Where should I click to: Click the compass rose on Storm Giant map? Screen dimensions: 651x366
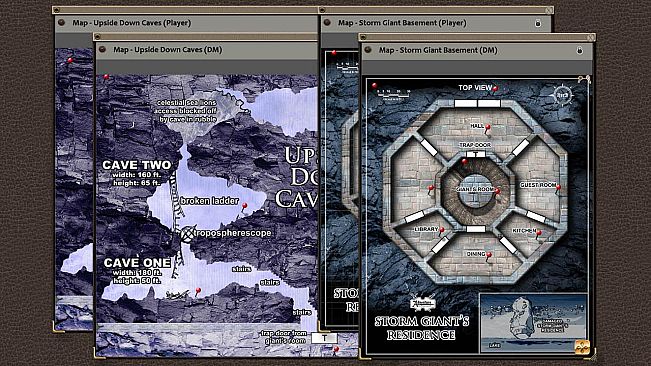click(x=563, y=96)
